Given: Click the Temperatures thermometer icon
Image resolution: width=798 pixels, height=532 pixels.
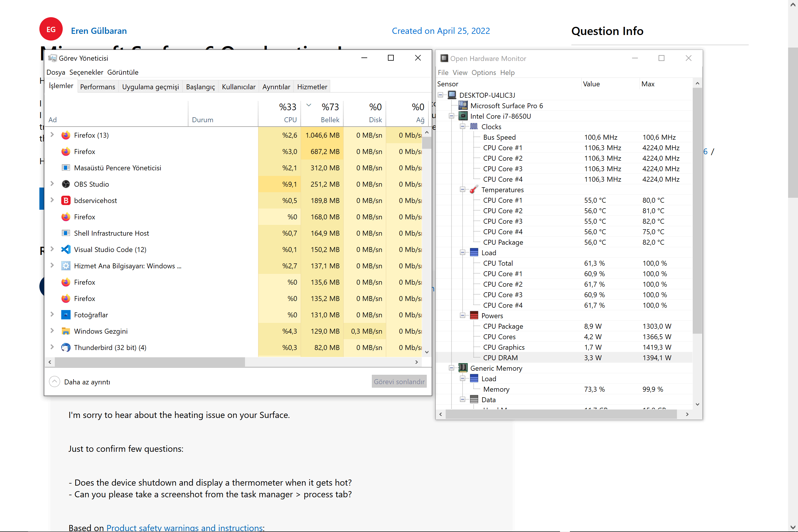Looking at the screenshot, I should pos(474,190).
